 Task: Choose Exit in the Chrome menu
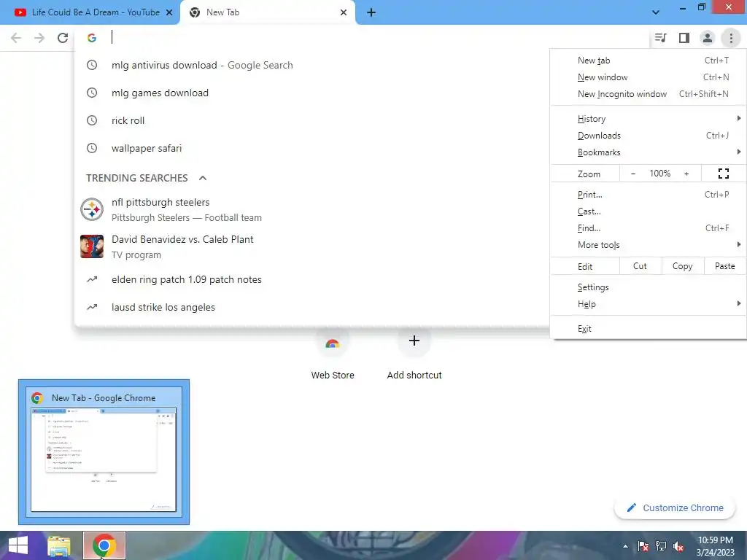(649, 329)
